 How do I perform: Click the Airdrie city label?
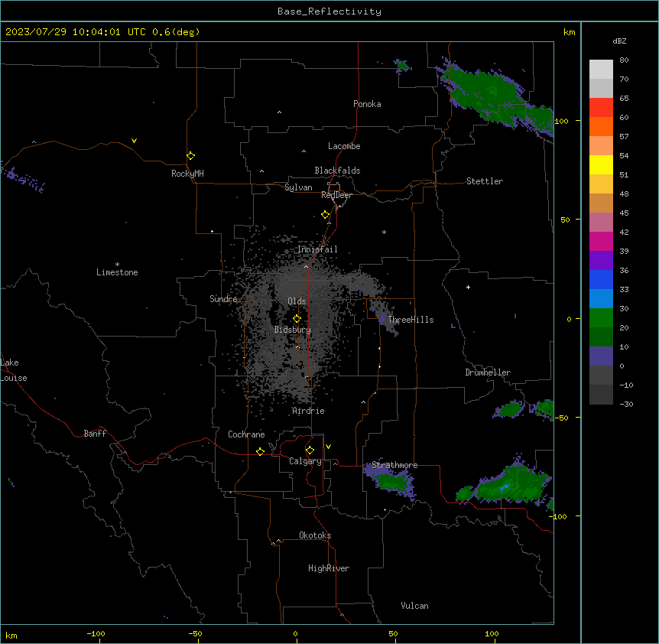tap(309, 411)
